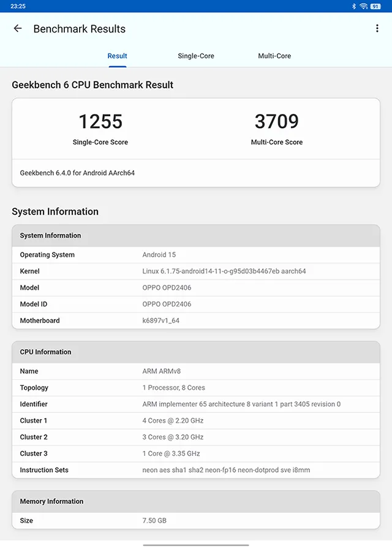Select the motherboard value k6897v1_64
The height and width of the screenshot is (549, 392).
tap(160, 320)
